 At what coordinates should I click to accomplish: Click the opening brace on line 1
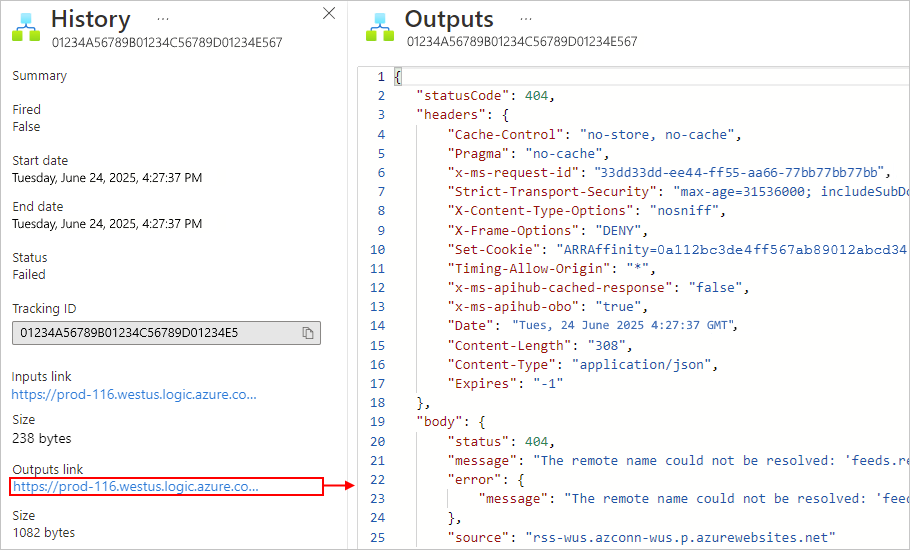398,77
